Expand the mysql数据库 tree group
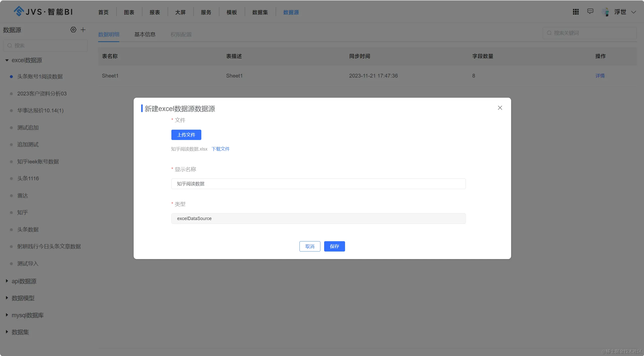 (7, 315)
